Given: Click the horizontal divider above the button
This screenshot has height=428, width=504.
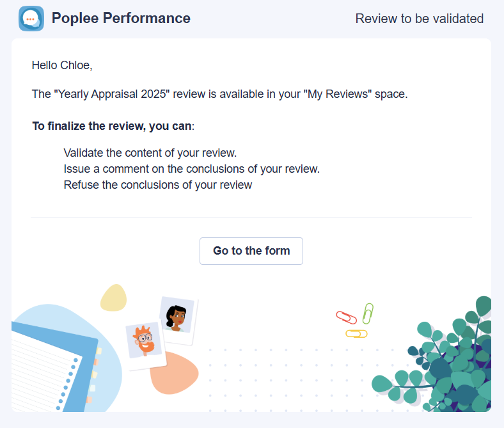Looking at the screenshot, I should 251,218.
